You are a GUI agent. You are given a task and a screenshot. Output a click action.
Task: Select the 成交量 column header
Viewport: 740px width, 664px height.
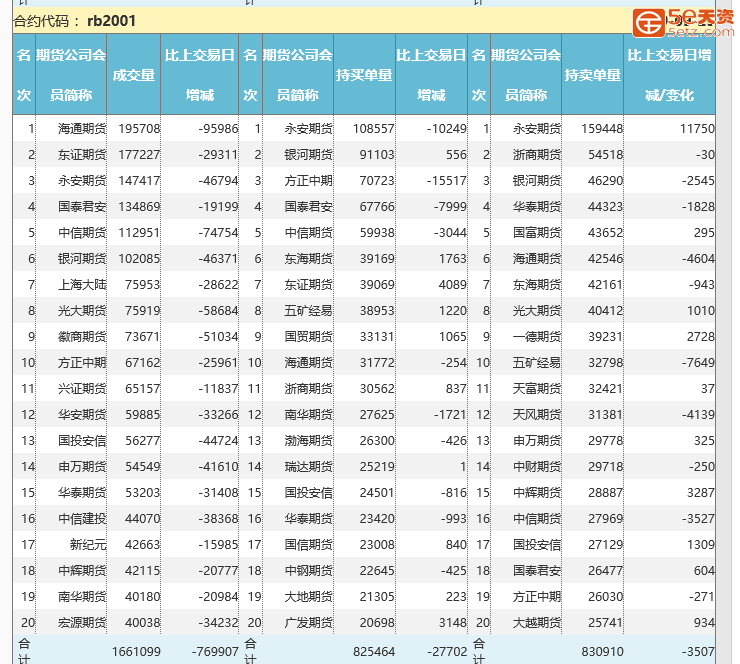[x=134, y=75]
